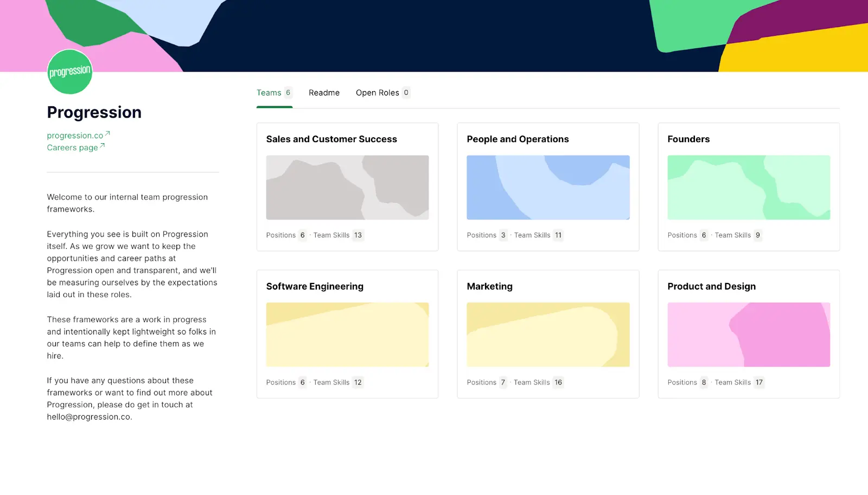This screenshot has width=868, height=495.
Task: Open the progression.co link
Action: [75, 135]
